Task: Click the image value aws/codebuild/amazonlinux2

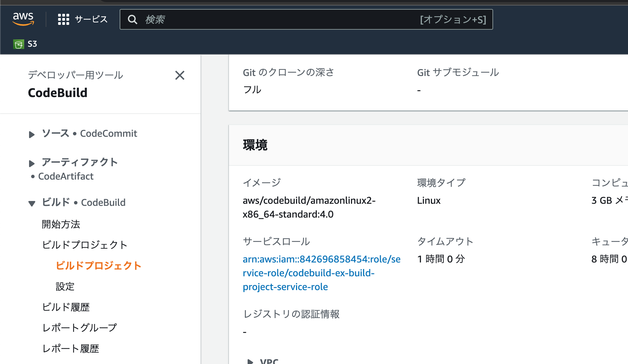Action: click(x=309, y=207)
